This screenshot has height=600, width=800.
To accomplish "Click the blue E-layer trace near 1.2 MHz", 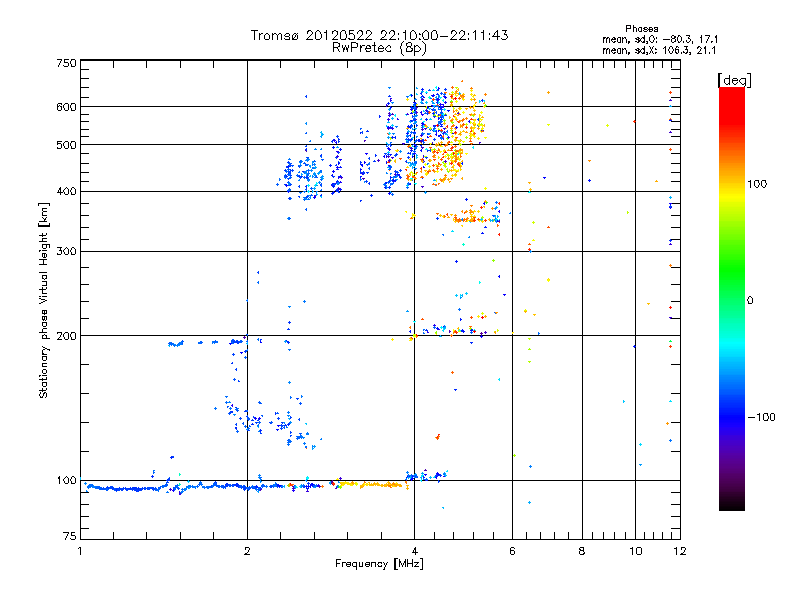I will pos(122,489).
